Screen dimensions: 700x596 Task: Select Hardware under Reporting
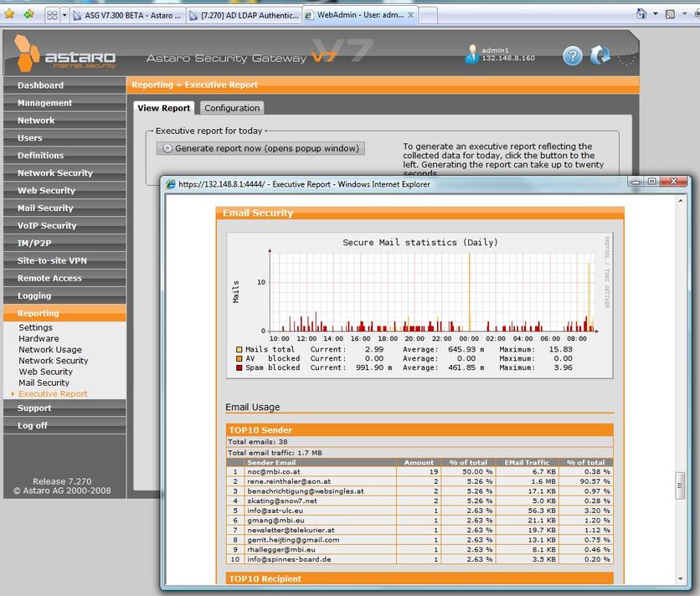point(39,338)
